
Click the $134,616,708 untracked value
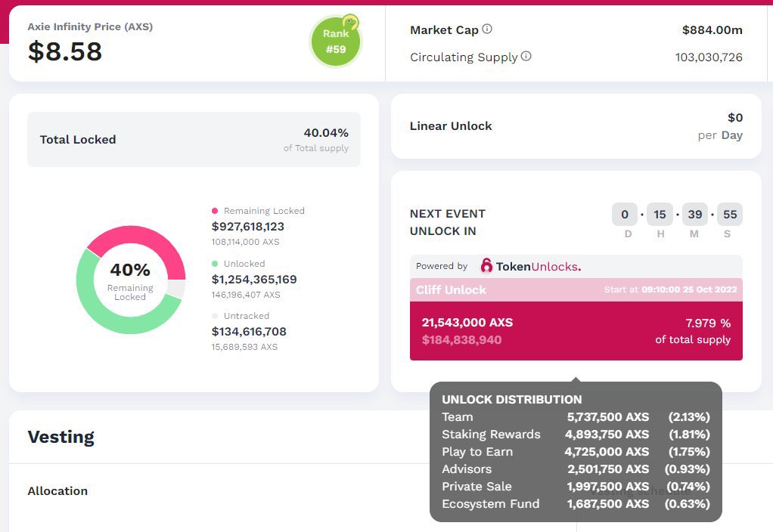tap(249, 332)
